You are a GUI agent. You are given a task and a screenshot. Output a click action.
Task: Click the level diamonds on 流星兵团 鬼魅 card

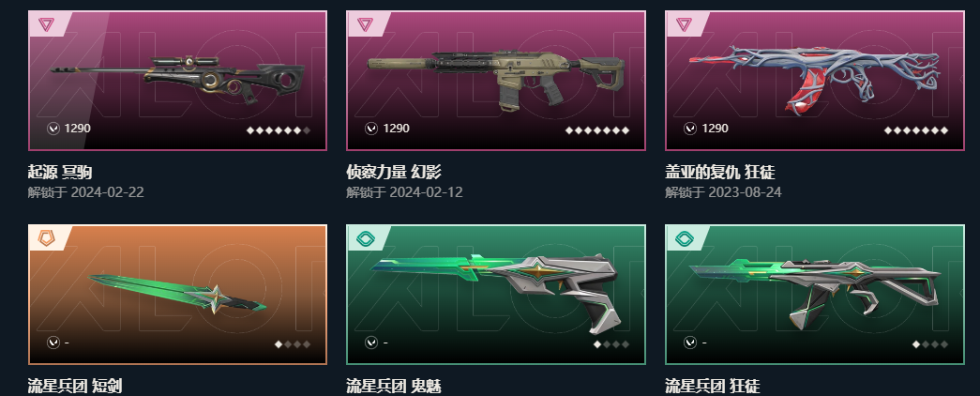pyautogui.click(x=611, y=344)
